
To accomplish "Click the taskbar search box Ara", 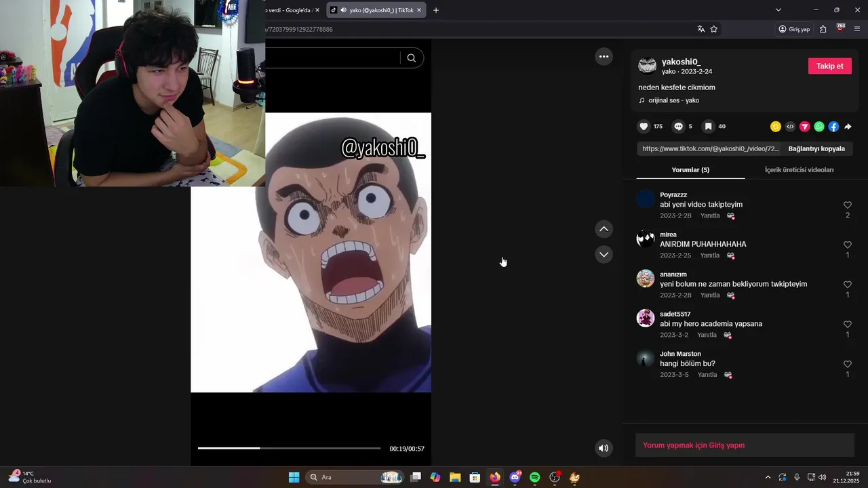I will (355, 477).
